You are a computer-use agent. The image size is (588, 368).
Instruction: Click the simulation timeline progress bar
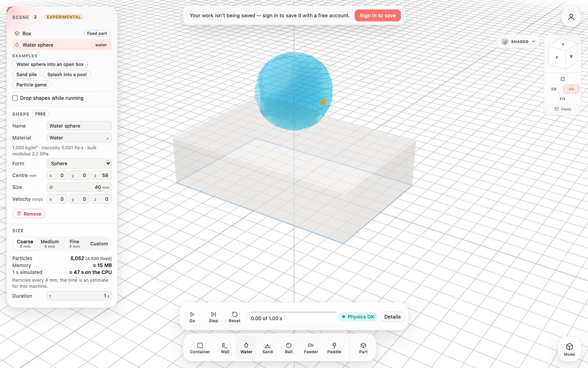click(293, 312)
